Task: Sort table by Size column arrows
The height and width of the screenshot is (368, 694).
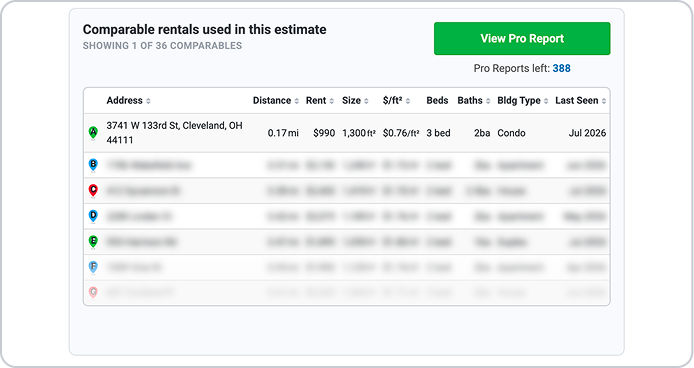Action: [366, 101]
